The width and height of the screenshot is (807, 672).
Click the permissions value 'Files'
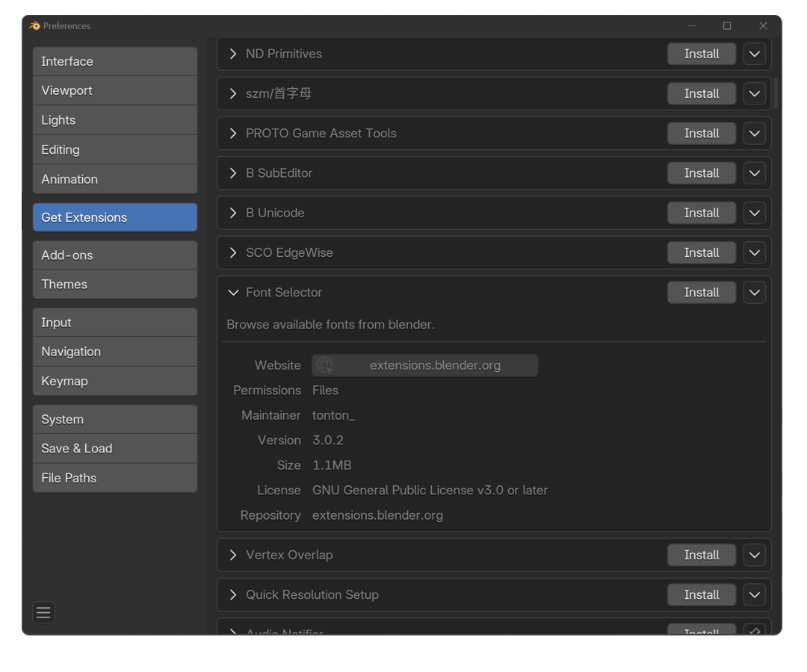325,391
